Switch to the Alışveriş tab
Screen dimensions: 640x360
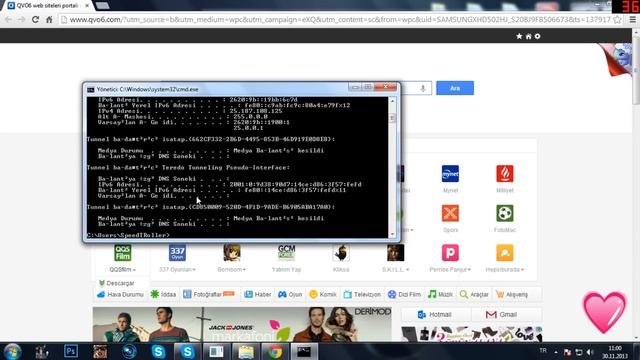(x=512, y=295)
